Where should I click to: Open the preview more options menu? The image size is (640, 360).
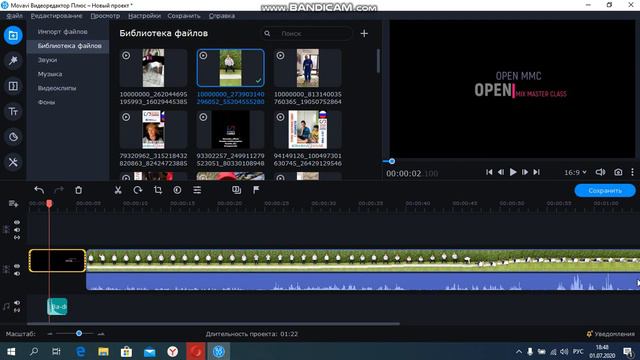(632, 172)
